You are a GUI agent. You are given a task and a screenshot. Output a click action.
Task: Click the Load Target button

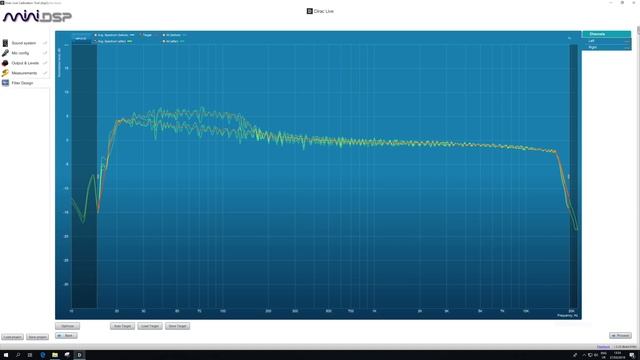pyautogui.click(x=150, y=326)
